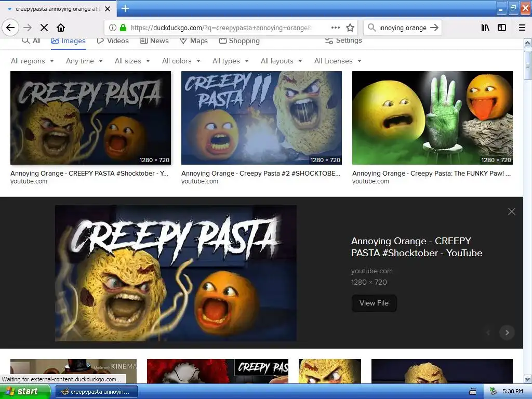Image resolution: width=532 pixels, height=399 pixels.
Task: Open the Settings menu
Action: (x=343, y=41)
